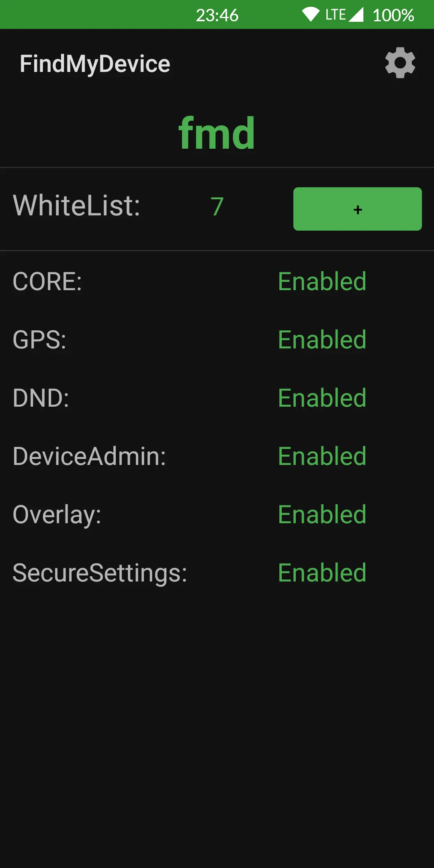Toggle the SecureSettings Enabled status

321,572
